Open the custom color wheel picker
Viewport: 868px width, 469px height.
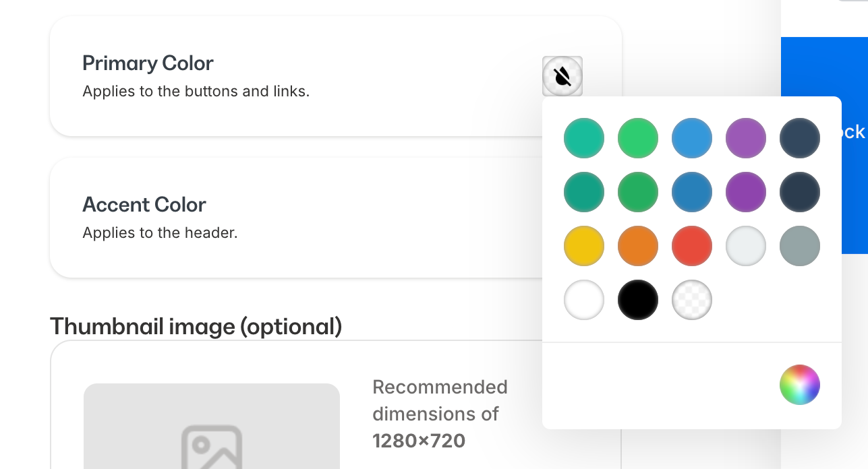tap(799, 385)
